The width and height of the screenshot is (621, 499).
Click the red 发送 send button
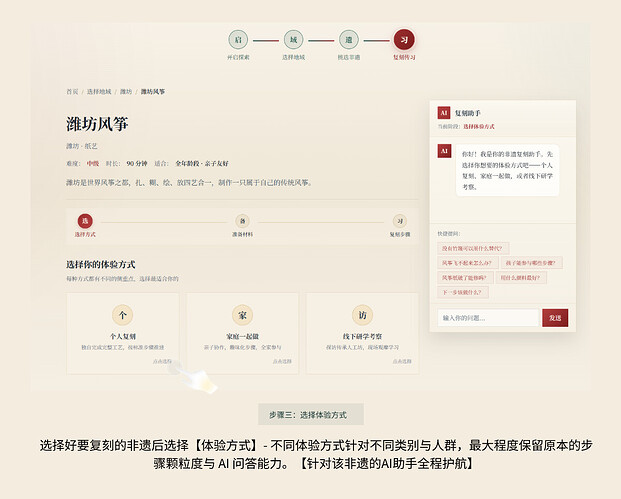click(555, 318)
